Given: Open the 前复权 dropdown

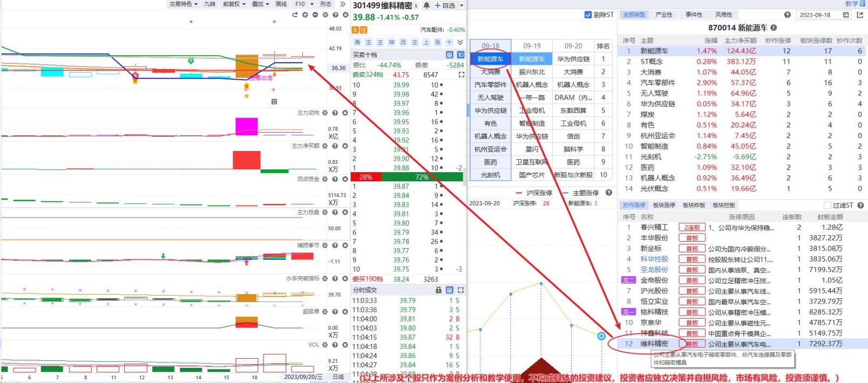Looking at the screenshot, I should point(234,4).
